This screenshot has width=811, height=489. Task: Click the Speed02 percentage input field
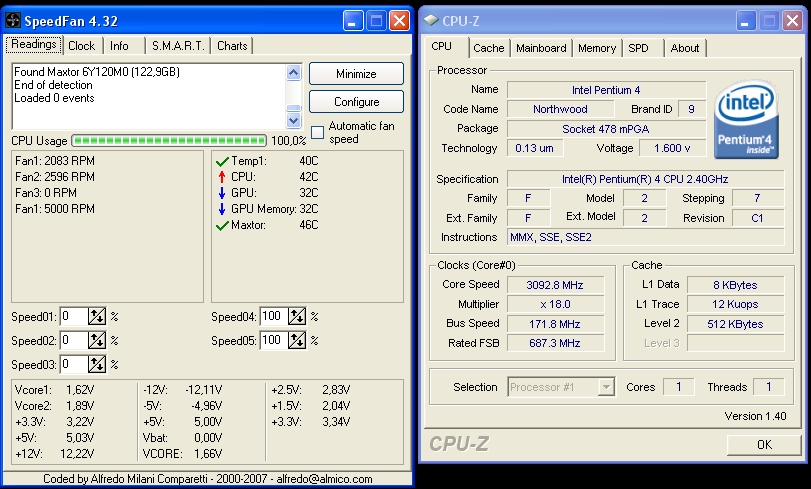click(74, 340)
